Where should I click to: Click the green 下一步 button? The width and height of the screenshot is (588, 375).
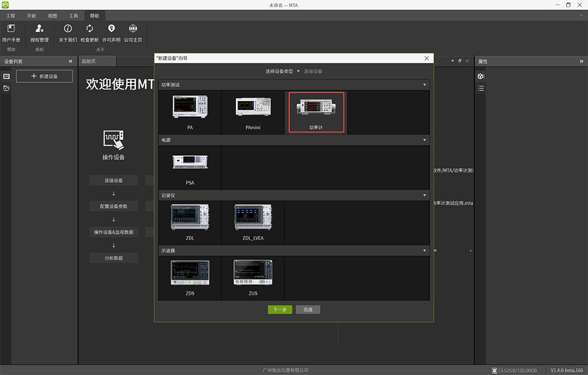pos(280,310)
